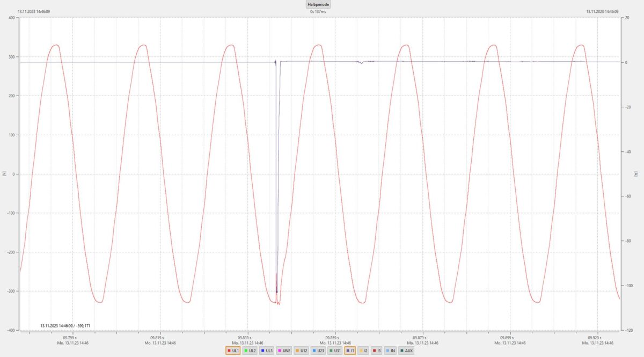Show the I2 current channel

point(363,351)
